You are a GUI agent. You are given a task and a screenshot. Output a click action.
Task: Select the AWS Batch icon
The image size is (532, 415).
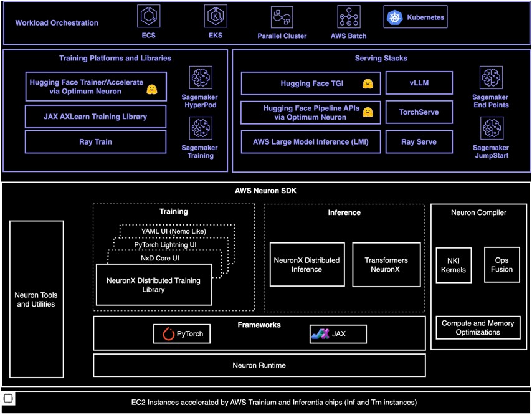349,16
